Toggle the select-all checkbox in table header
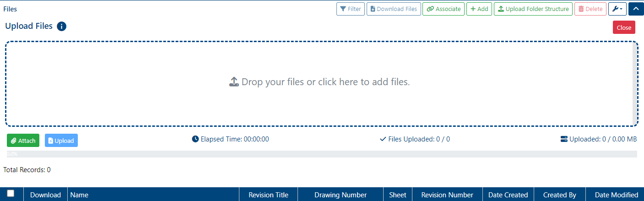Image resolution: width=644 pixels, height=201 pixels. click(x=11, y=194)
